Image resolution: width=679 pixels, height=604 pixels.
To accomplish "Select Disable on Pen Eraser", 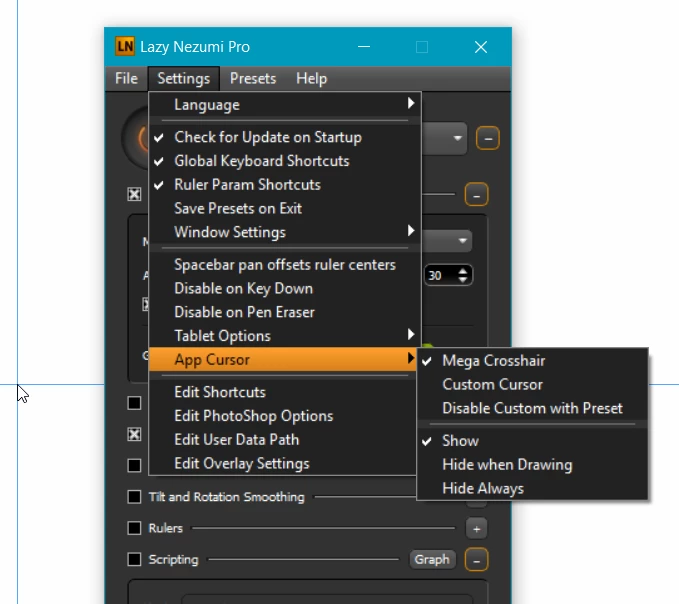I will [285, 312].
